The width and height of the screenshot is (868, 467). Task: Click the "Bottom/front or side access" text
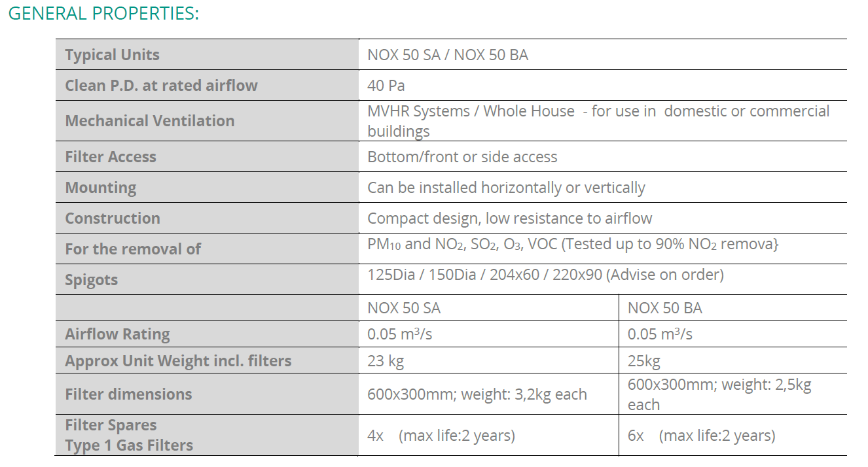462,157
